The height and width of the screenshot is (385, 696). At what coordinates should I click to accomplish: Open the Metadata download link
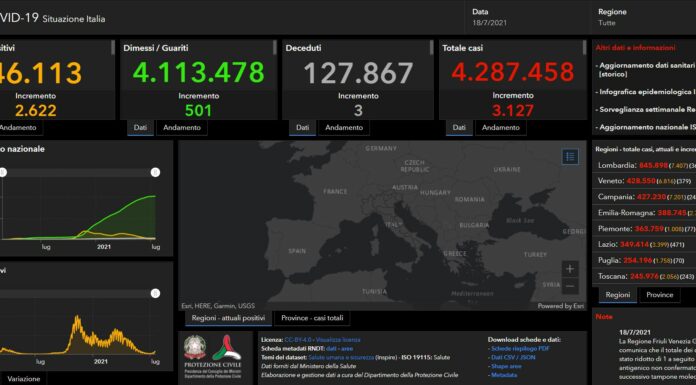[x=504, y=375]
